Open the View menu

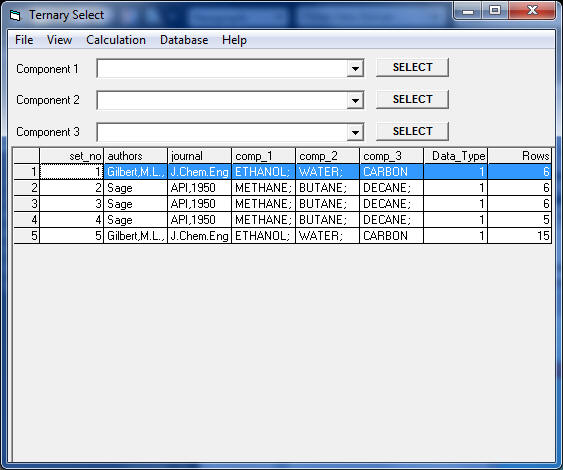(x=59, y=40)
